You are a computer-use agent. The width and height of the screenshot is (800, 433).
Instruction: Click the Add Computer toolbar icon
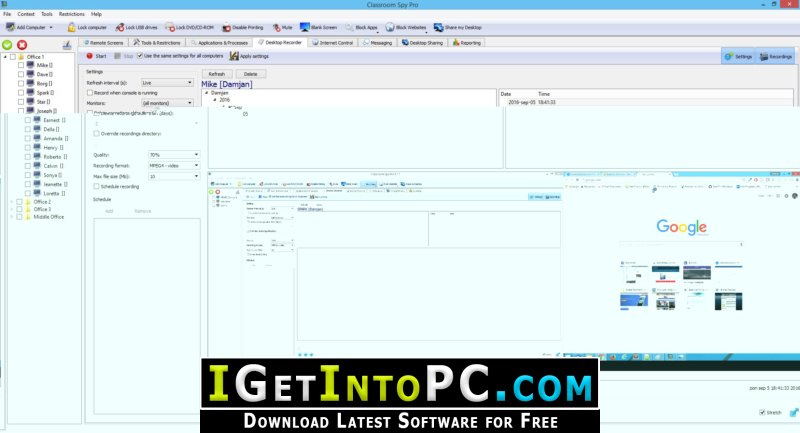10,27
